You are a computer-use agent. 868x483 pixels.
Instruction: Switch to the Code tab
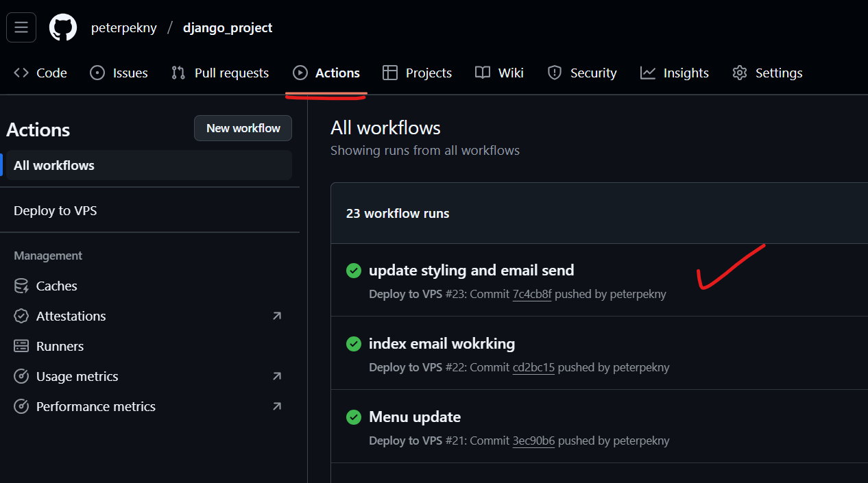pyautogui.click(x=40, y=73)
